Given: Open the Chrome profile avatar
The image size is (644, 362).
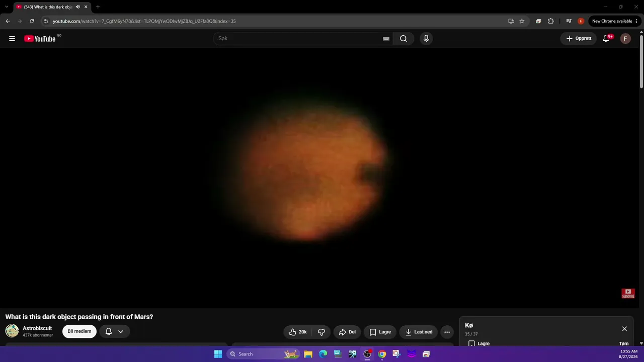Looking at the screenshot, I should point(581,21).
